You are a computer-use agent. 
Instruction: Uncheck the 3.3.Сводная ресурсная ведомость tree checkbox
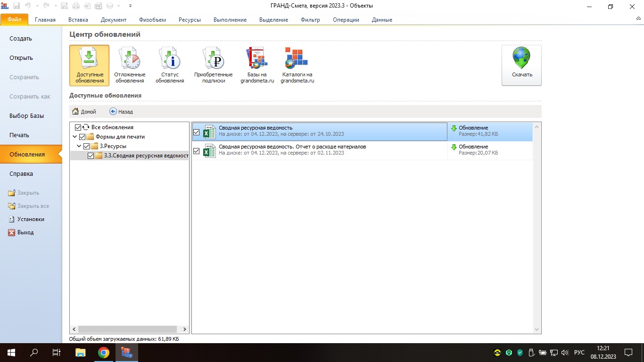click(x=91, y=156)
